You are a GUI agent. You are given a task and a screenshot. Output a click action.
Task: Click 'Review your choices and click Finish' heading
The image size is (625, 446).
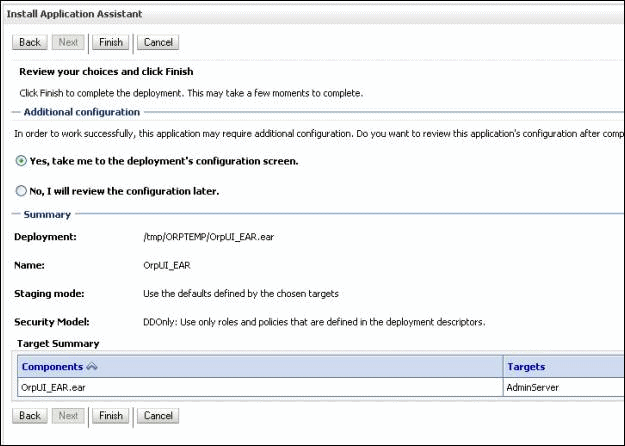[106, 72]
